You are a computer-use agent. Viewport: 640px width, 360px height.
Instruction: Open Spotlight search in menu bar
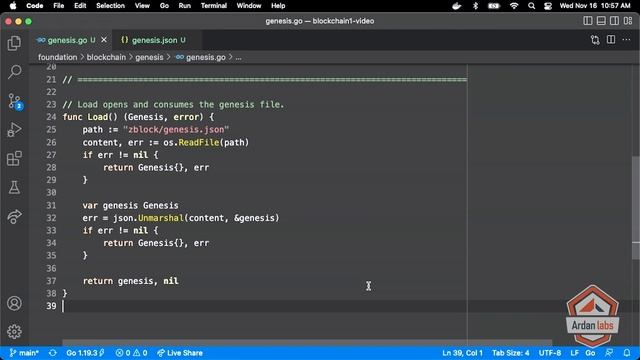(x=531, y=6)
